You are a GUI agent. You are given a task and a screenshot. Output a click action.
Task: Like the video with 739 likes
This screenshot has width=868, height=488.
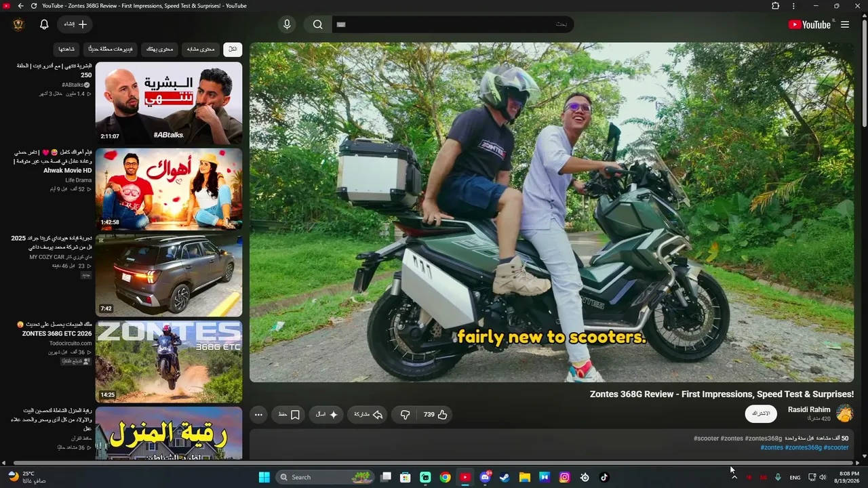click(435, 415)
